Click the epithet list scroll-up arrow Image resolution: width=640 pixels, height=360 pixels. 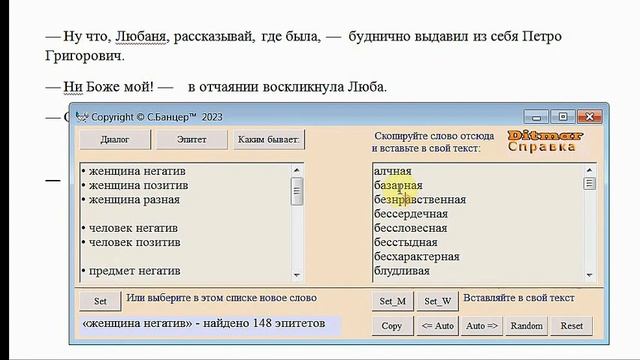(589, 170)
